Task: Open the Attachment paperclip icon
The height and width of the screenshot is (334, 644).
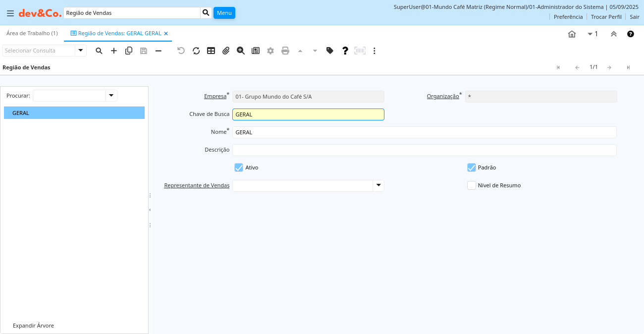Action: click(226, 51)
